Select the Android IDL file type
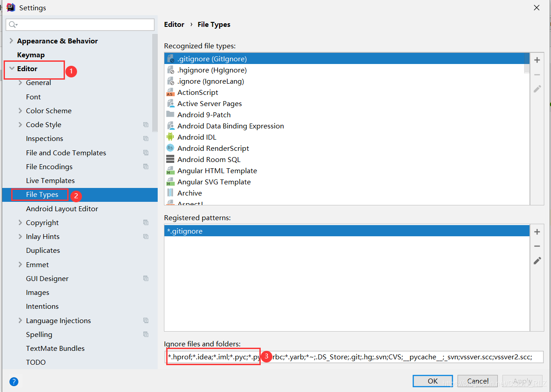This screenshot has width=551, height=392. pos(197,137)
